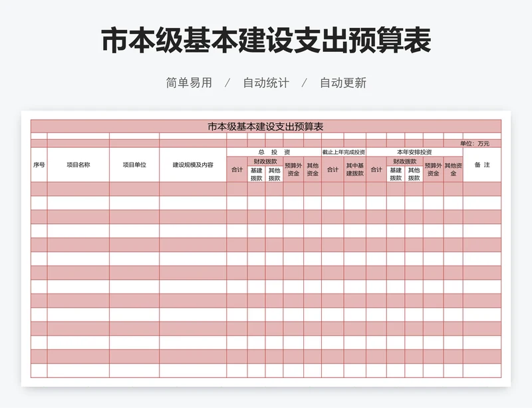The width and height of the screenshot is (532, 408).
Task: Click the 项目名称 column header
Action: [78, 165]
